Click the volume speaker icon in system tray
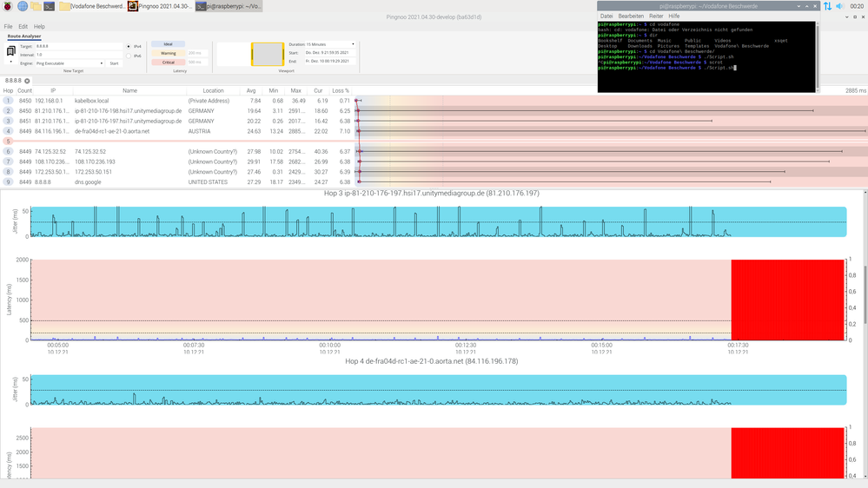 pos(841,6)
